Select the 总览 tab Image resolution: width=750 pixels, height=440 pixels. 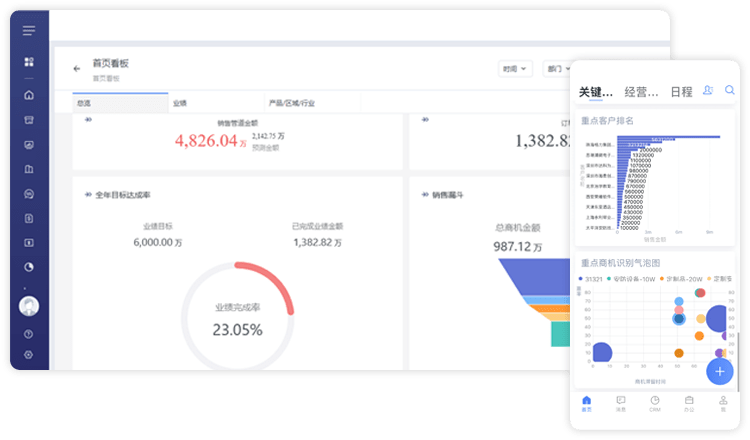120,103
